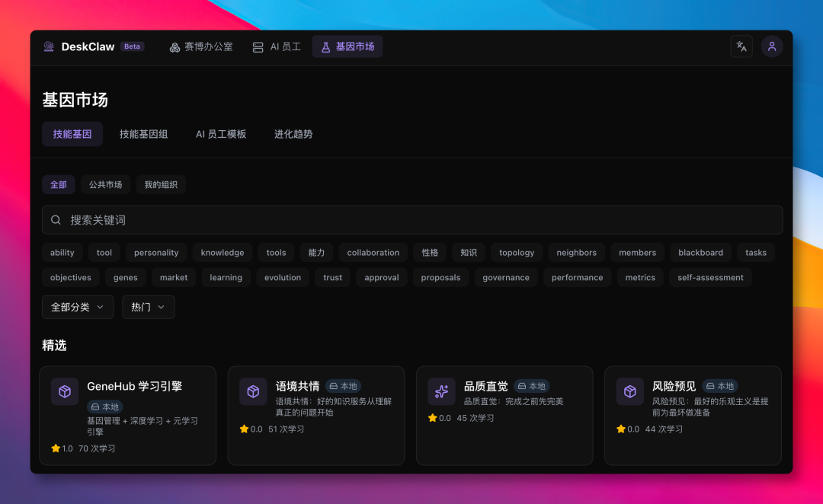Image resolution: width=823 pixels, height=504 pixels.
Task: Expand the 全部分类 category dropdown
Action: tap(78, 307)
